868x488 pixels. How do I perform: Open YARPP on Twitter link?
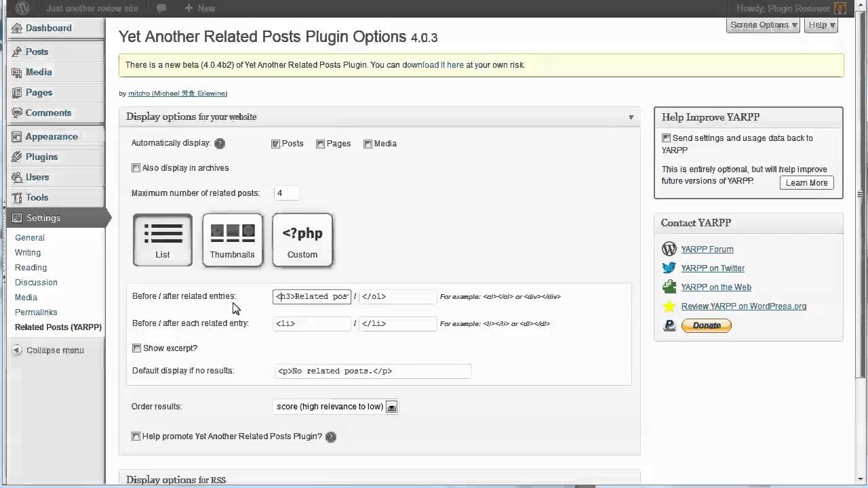click(713, 268)
